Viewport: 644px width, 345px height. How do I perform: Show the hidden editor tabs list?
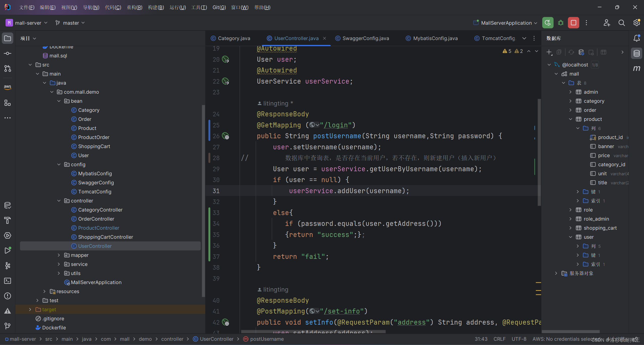524,38
